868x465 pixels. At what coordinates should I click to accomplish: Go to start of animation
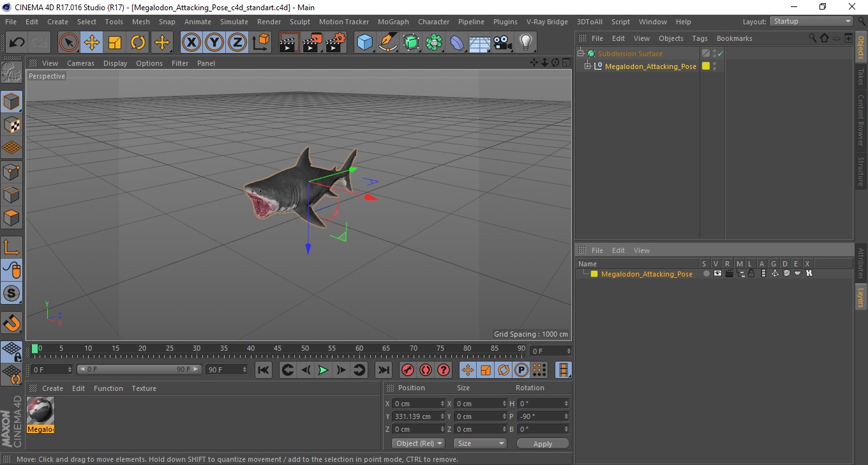click(263, 370)
